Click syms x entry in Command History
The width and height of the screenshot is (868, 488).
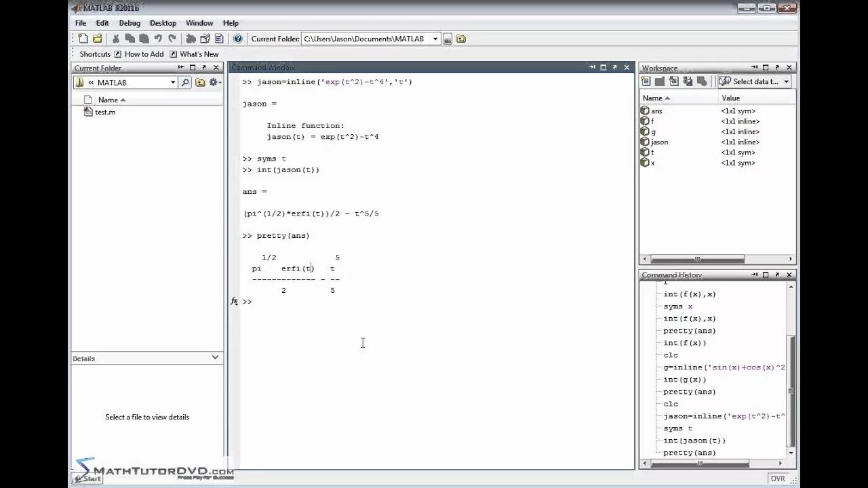678,306
